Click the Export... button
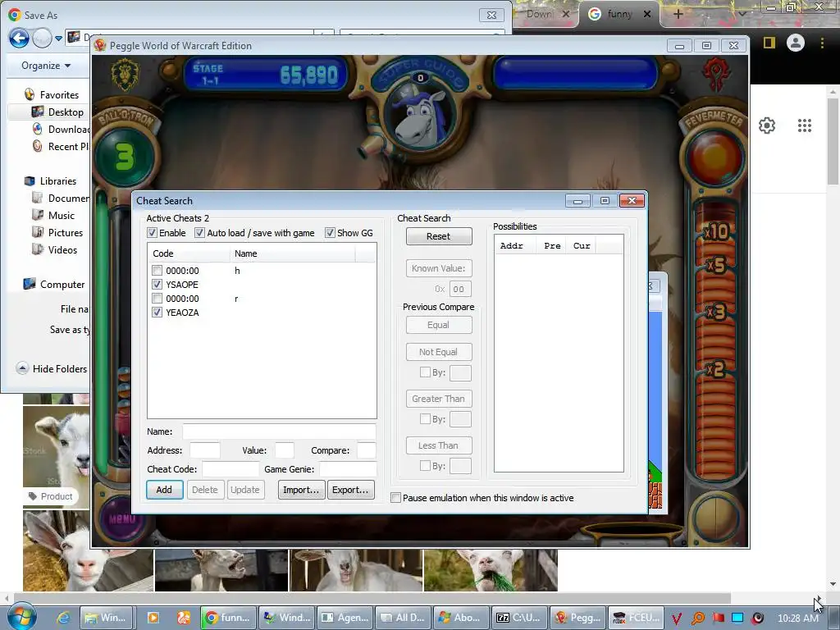Screen dimensions: 840x630 click(x=350, y=490)
